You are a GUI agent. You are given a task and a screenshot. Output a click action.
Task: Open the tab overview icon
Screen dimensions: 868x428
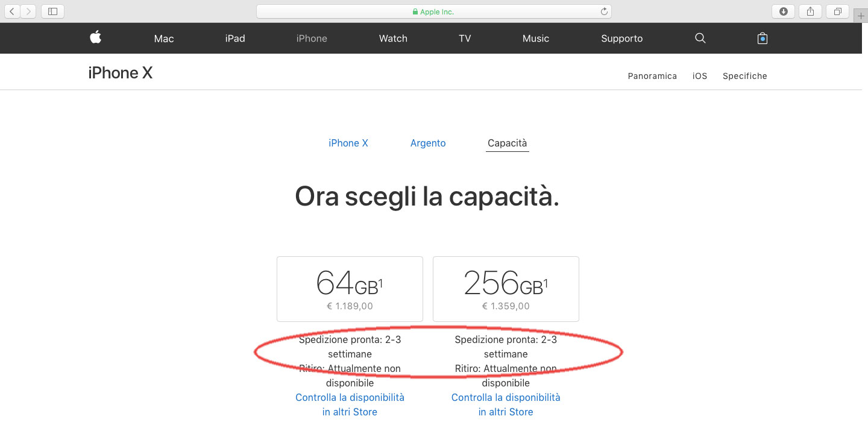click(837, 11)
